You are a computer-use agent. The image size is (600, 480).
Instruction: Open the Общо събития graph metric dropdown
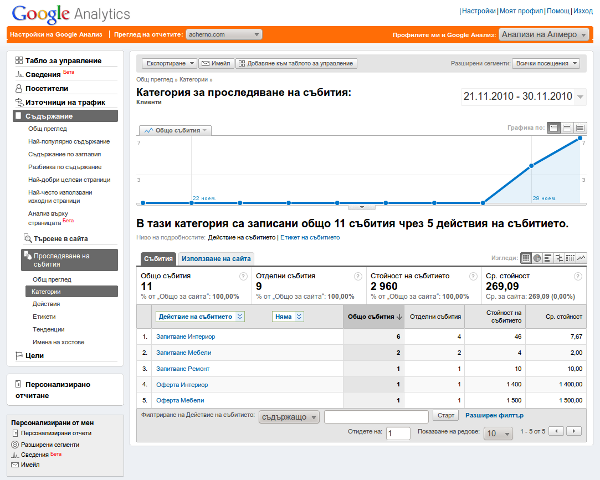coord(175,130)
